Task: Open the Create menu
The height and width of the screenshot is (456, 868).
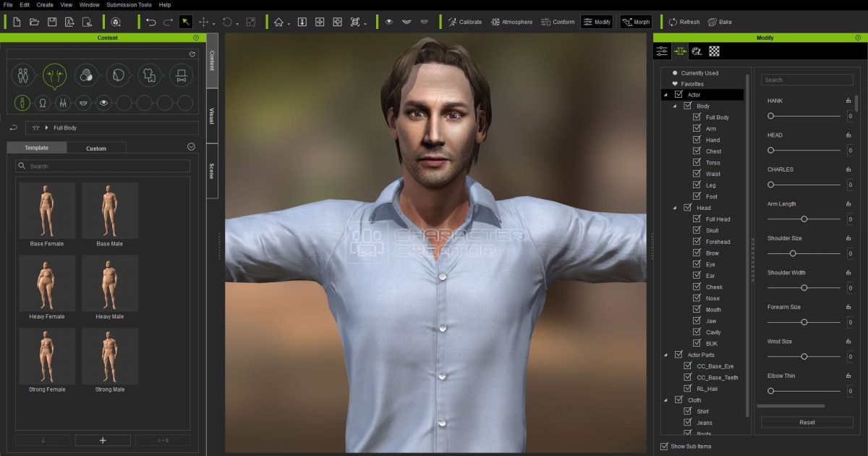Action: point(45,4)
